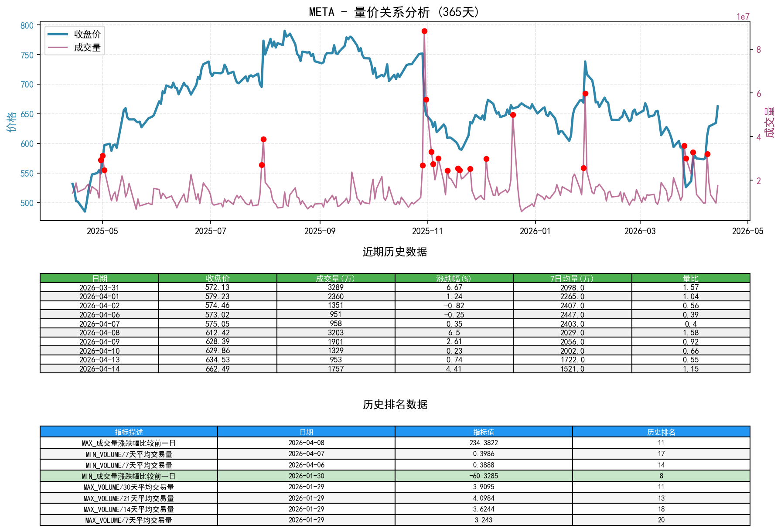Select the date cell 2026-04-13
The height and width of the screenshot is (532, 781).
(99, 360)
